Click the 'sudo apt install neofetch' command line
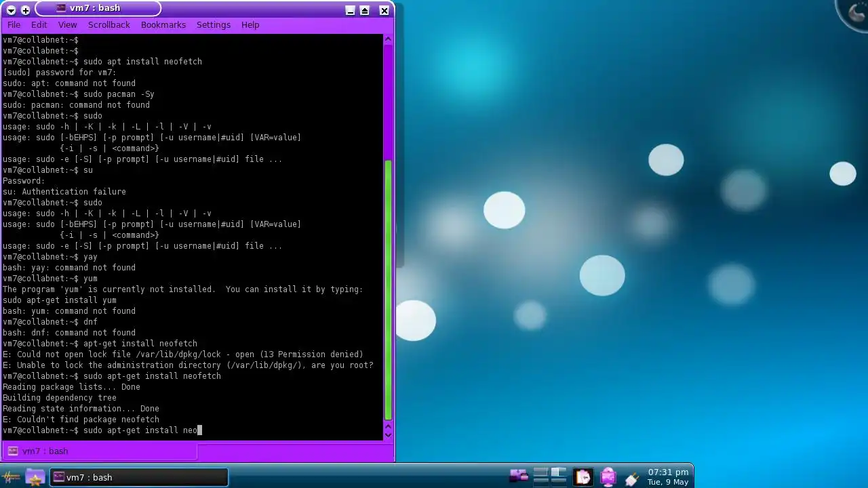The width and height of the screenshot is (868, 488). coord(102,62)
